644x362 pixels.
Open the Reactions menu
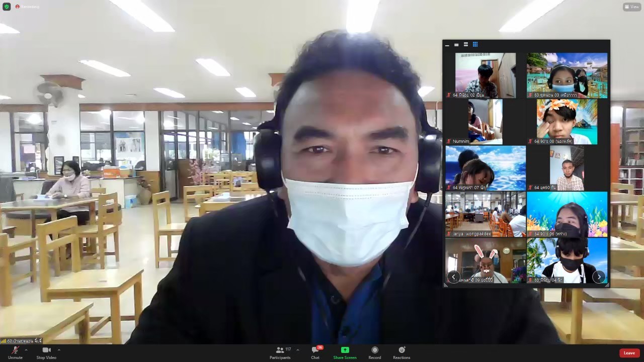tap(401, 350)
